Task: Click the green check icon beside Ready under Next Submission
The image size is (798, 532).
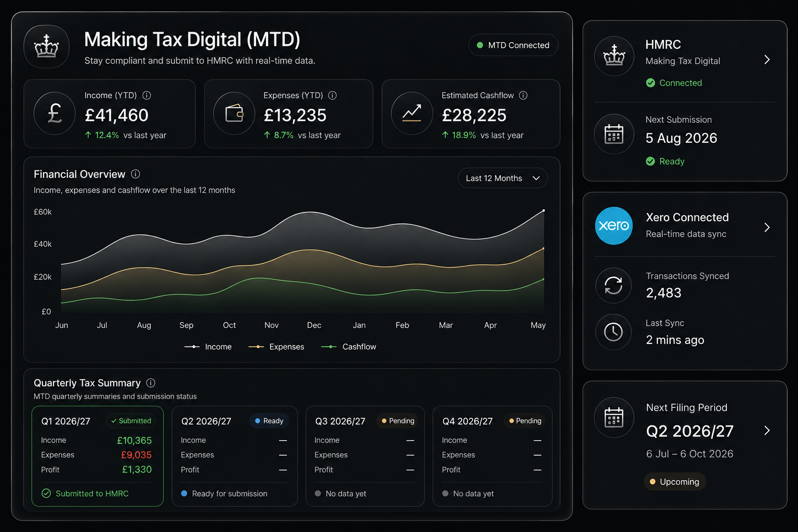Action: click(650, 161)
